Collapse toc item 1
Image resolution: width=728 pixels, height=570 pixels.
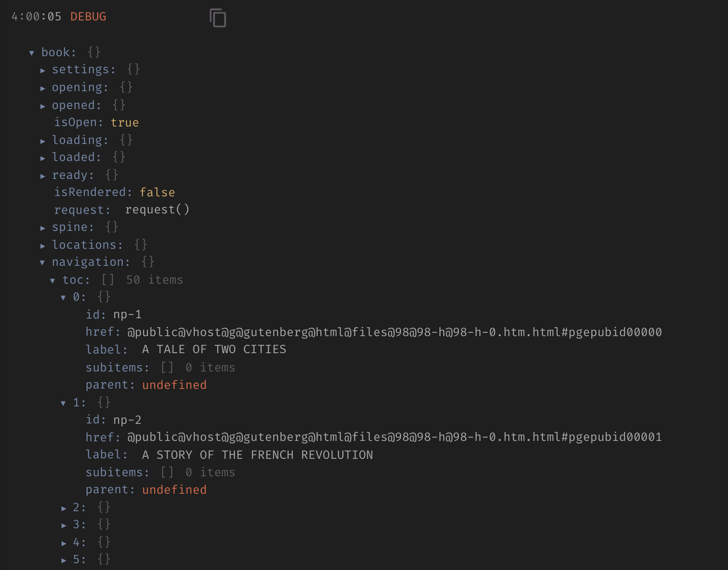tap(63, 402)
